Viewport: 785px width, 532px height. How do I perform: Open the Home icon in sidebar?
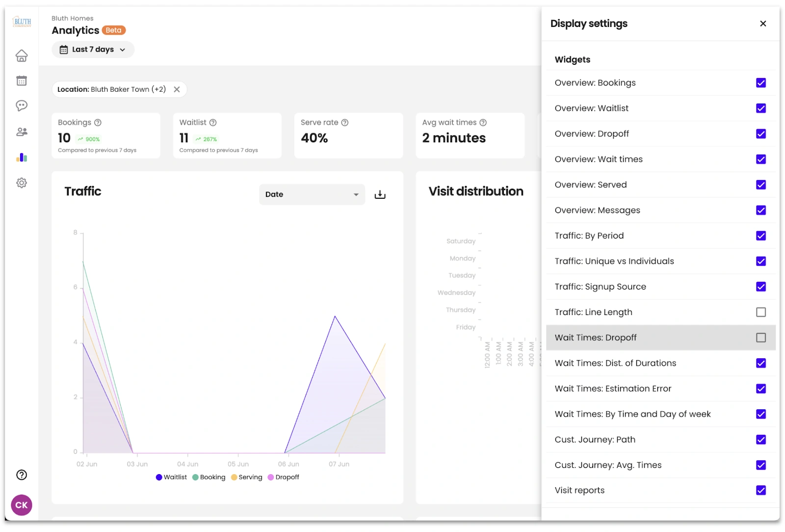22,56
